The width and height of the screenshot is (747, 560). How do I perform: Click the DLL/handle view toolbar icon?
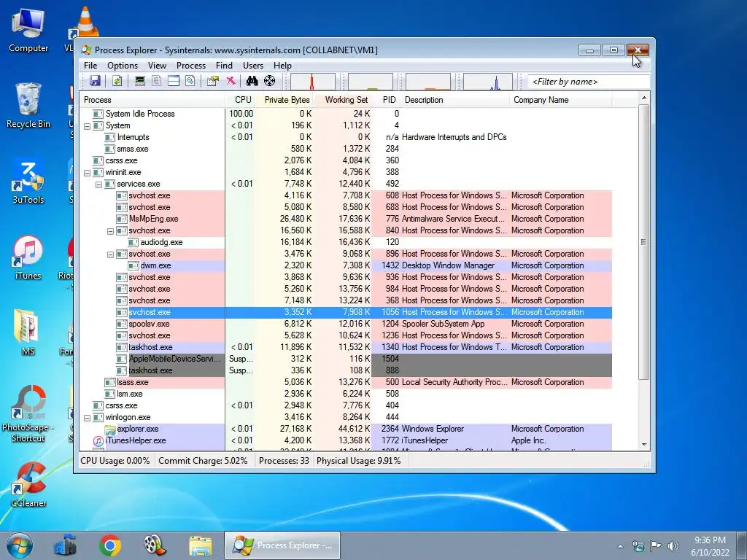(x=190, y=81)
